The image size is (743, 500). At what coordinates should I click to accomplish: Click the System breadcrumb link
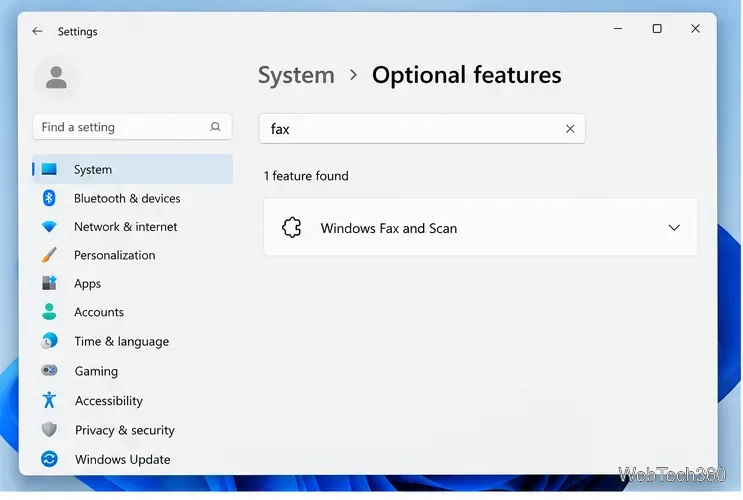coord(296,75)
